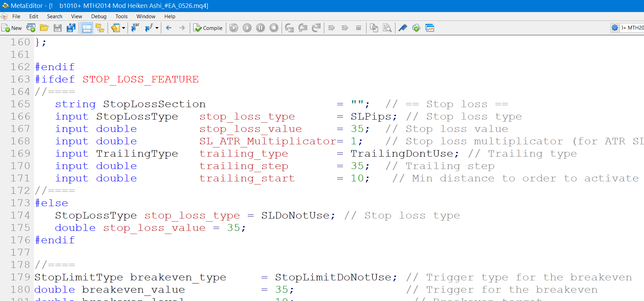644x301 pixels.
Task: Toggle the Toolbox panel icon
Action: [87, 28]
